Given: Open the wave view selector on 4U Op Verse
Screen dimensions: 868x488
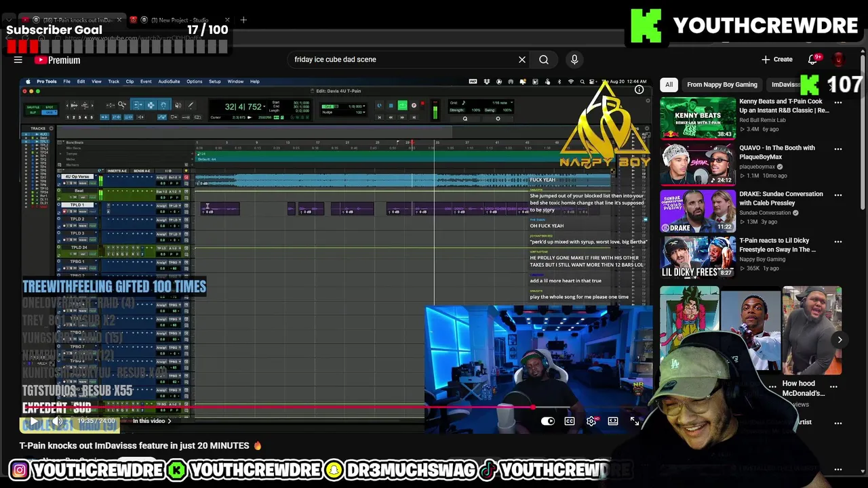Looking at the screenshot, I should (83, 183).
